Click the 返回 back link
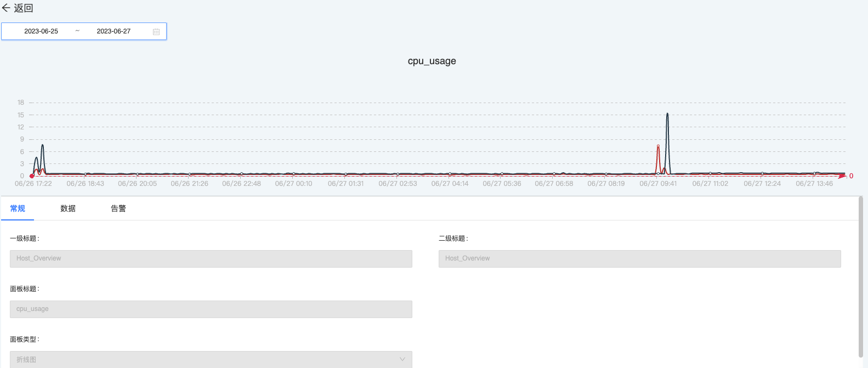The image size is (868, 368). pyautogui.click(x=24, y=8)
